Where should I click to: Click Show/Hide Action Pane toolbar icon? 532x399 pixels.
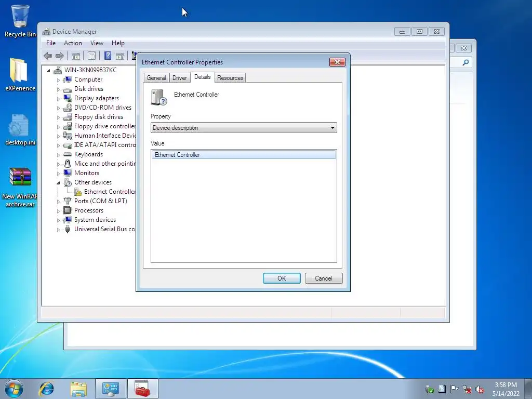coord(120,56)
